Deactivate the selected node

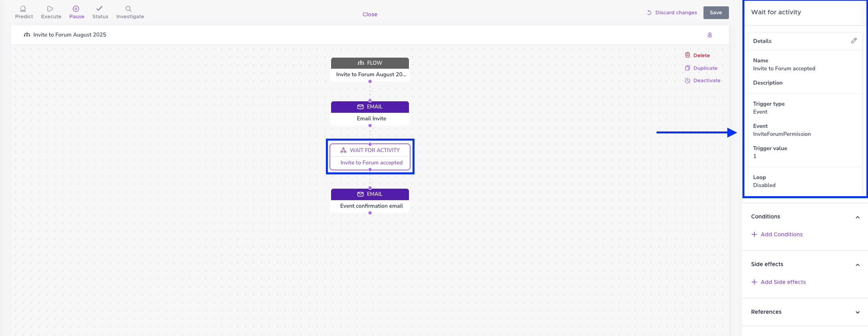[x=702, y=80]
